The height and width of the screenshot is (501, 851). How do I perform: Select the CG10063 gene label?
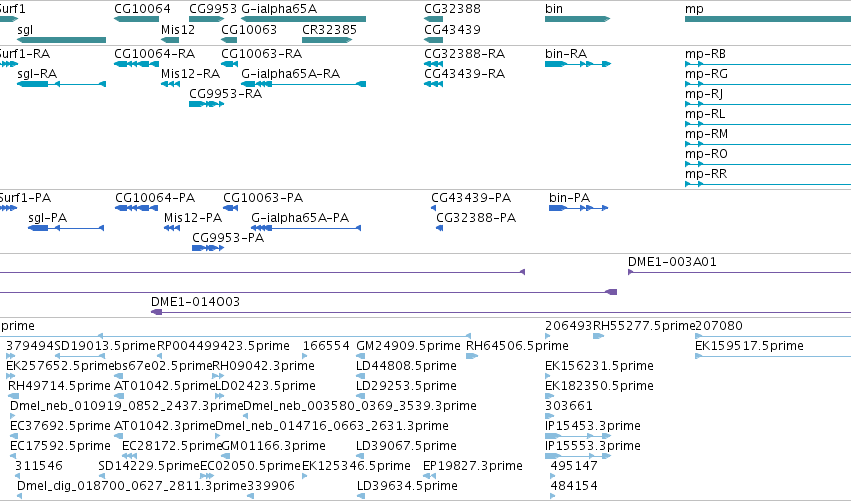[x=249, y=29]
